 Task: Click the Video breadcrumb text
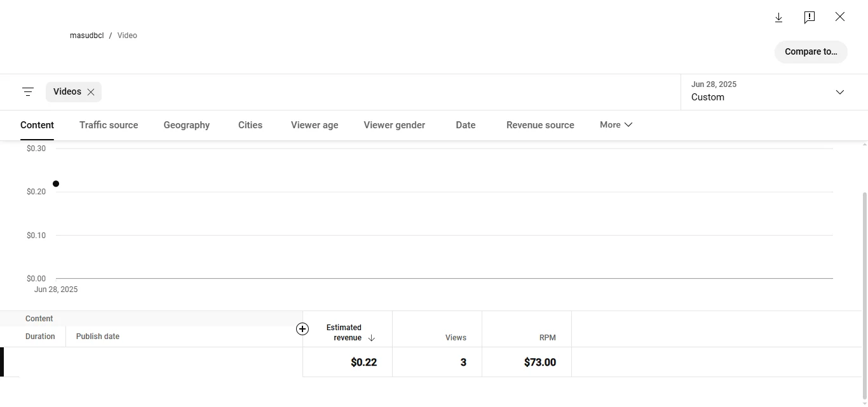(127, 36)
